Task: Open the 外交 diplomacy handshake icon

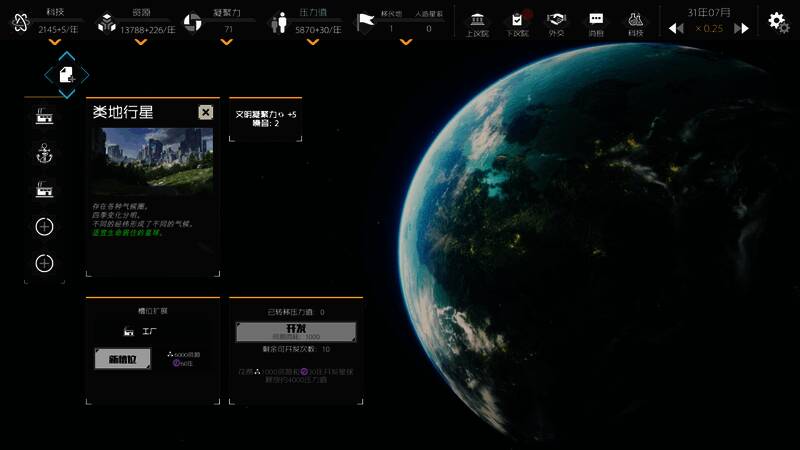Action: [x=556, y=22]
